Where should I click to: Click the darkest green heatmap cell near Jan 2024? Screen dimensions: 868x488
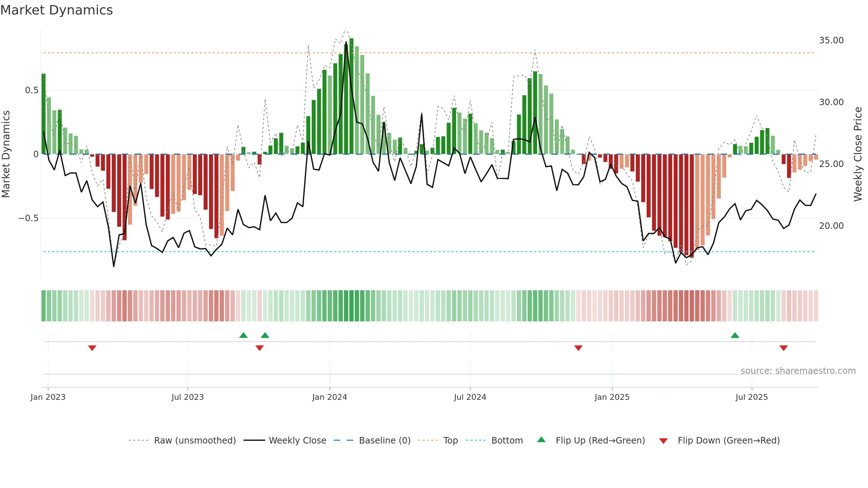pyautogui.click(x=352, y=306)
